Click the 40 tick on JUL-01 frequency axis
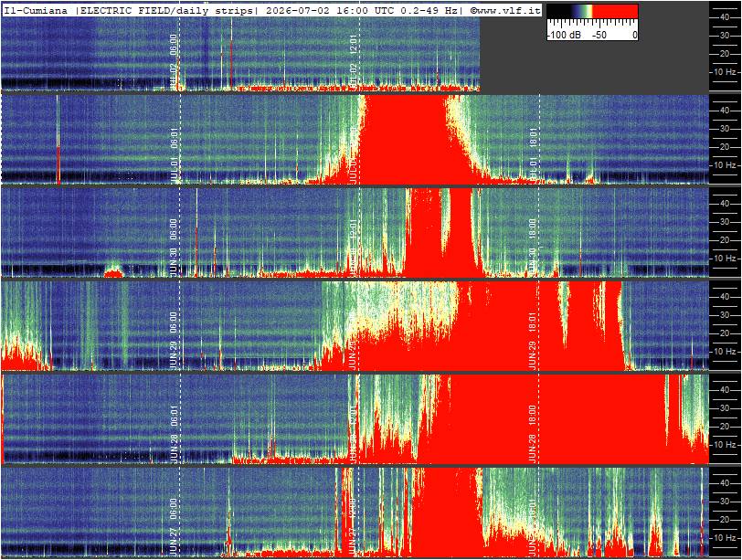The image size is (742, 560). (725, 111)
